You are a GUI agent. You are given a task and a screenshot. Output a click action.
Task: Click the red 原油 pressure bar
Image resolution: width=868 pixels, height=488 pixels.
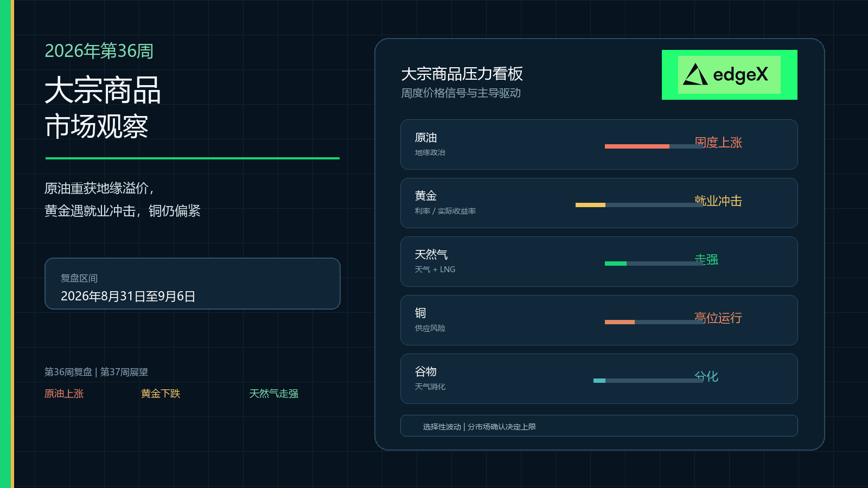pos(637,146)
